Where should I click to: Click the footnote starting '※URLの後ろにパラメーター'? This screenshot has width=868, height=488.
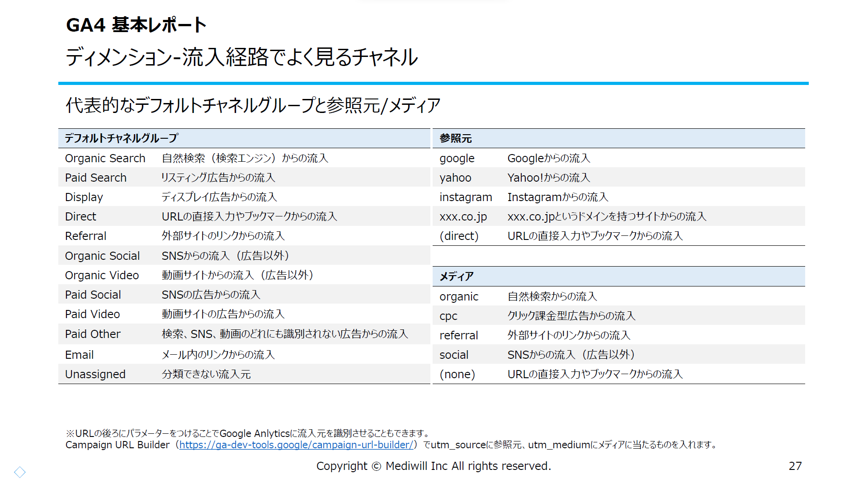tap(248, 433)
